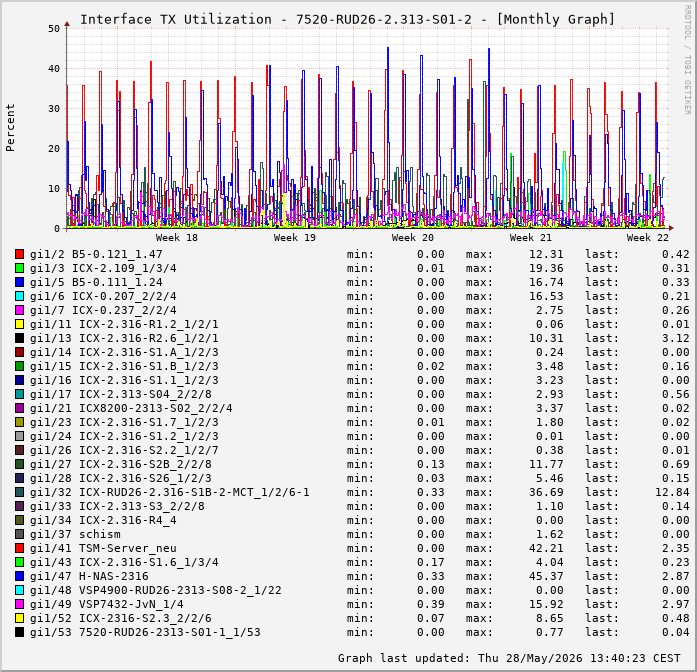697x672 pixels.
Task: Click the magenta swatch for gi1/49 VSP7432-JvN
Action: (x=19, y=604)
